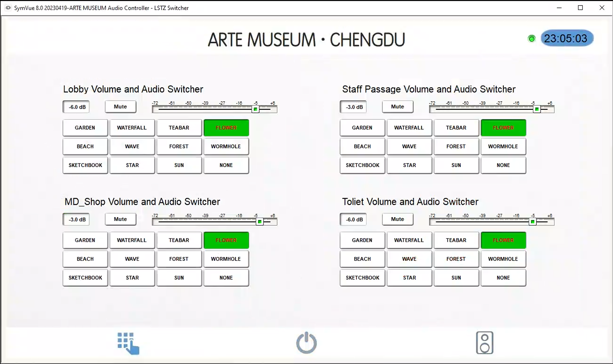This screenshot has height=364, width=613.
Task: Select FLOWER source for Staff Passage
Action: (503, 128)
